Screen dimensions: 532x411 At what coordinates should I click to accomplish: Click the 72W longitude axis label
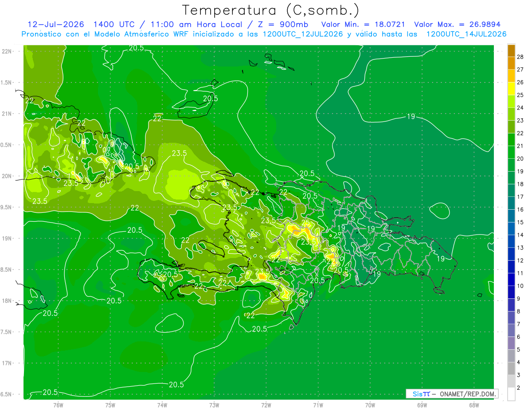[x=266, y=405]
